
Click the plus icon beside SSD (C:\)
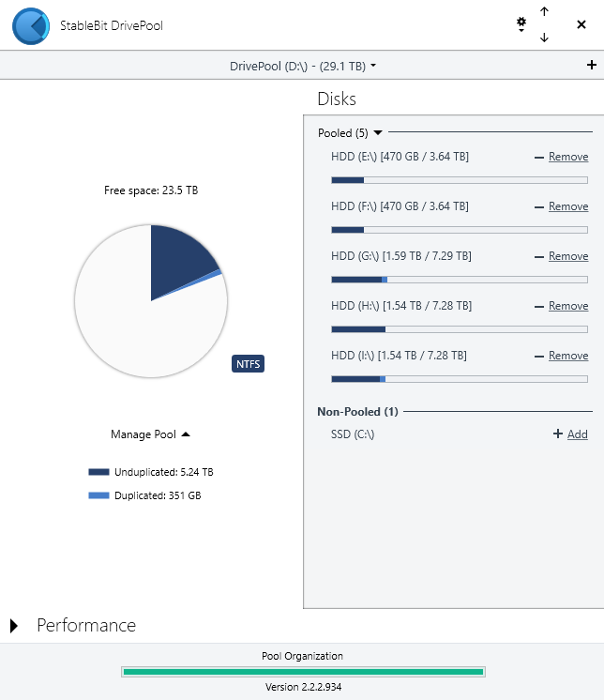(x=558, y=434)
